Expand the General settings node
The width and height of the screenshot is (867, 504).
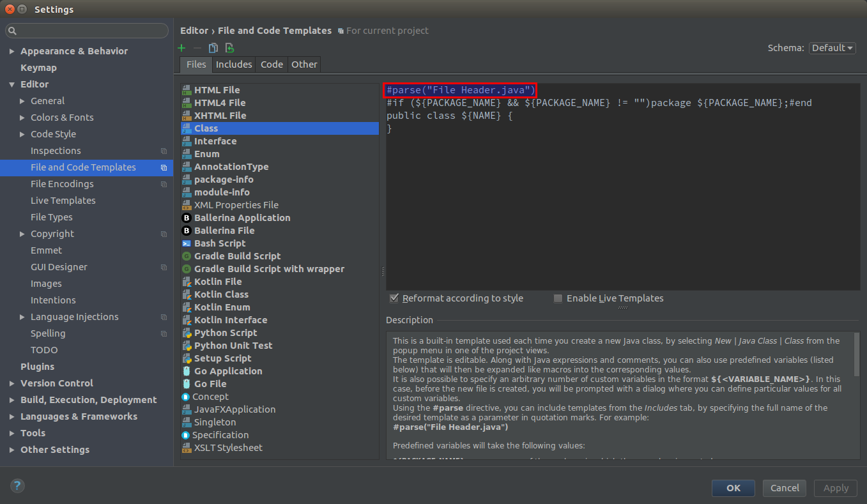point(22,101)
